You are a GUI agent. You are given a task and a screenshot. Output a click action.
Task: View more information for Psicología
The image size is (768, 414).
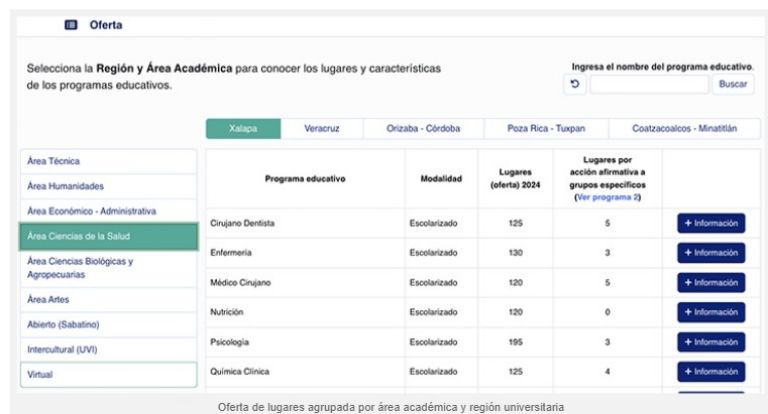point(711,342)
